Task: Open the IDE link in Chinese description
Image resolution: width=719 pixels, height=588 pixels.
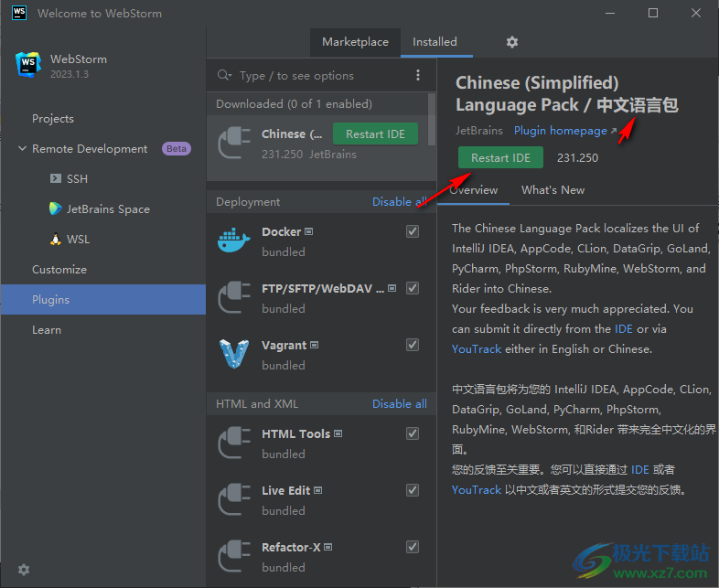Action: 639,470
